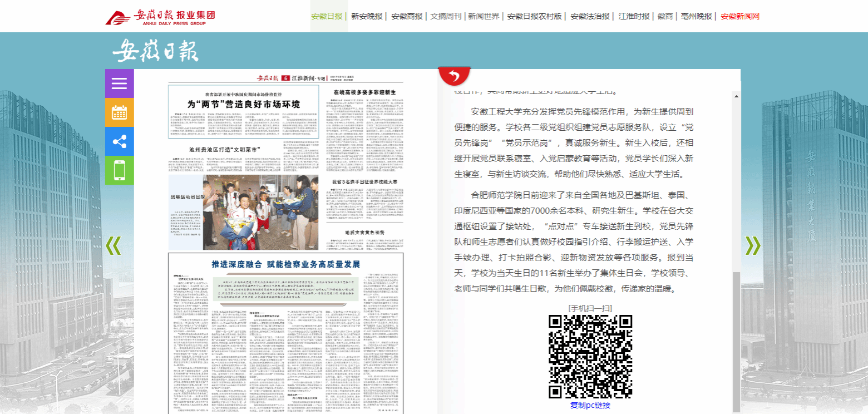The image size is (868, 414).
Task: Select the 安徽日报 tab in top navigation
Action: coord(327,16)
